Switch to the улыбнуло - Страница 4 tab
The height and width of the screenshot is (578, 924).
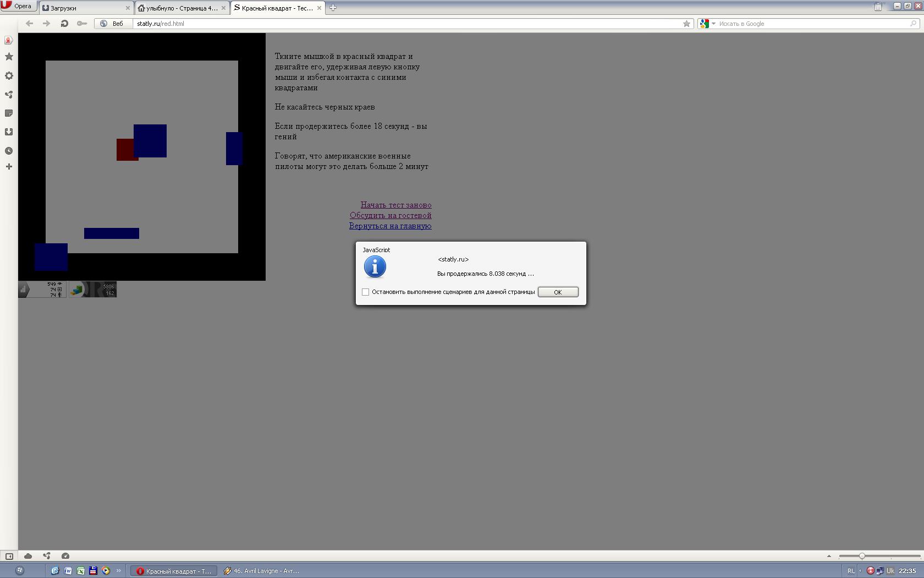click(x=182, y=8)
